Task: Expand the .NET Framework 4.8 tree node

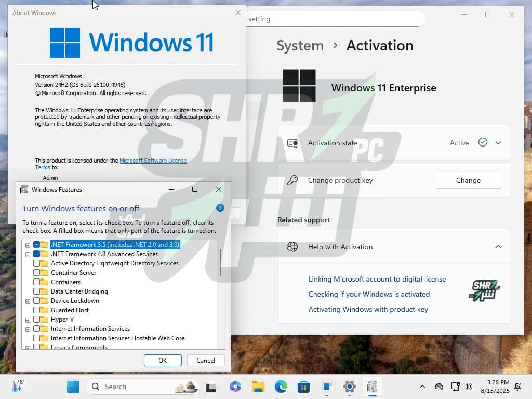Action: (28, 255)
